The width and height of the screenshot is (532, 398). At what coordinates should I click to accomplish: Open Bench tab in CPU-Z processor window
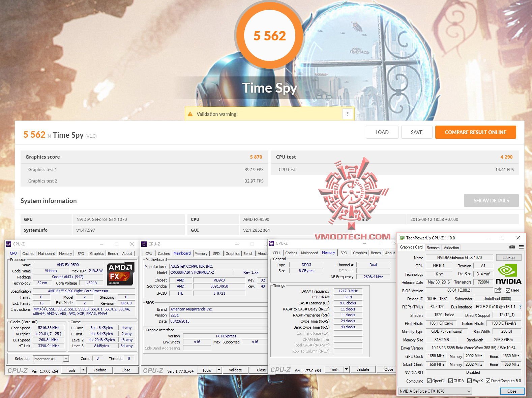click(x=113, y=254)
